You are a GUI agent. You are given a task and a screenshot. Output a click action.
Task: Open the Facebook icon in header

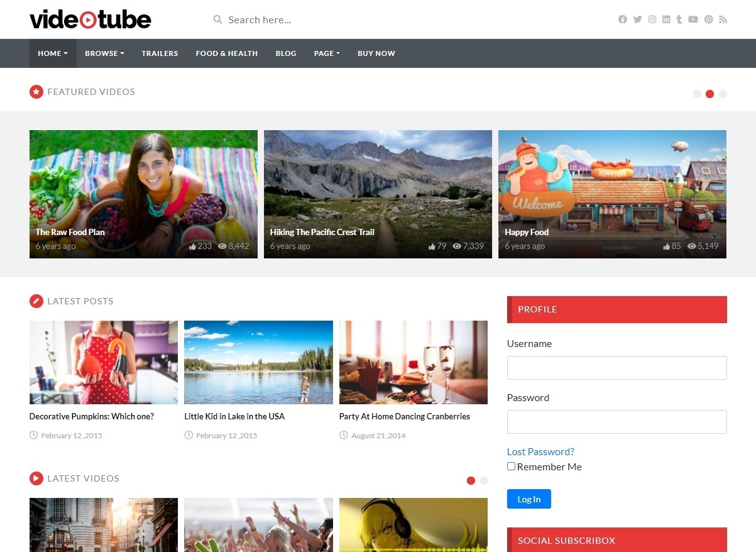(x=622, y=19)
